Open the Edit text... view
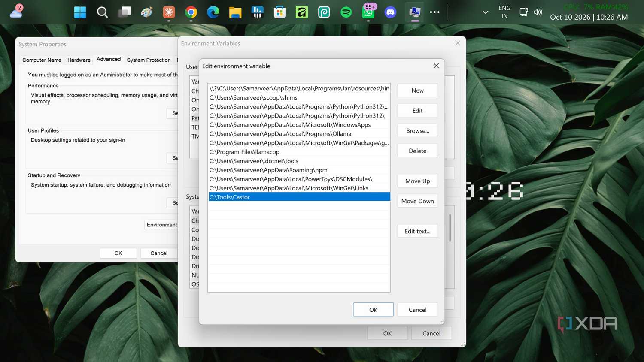The image size is (644, 362). [418, 231]
